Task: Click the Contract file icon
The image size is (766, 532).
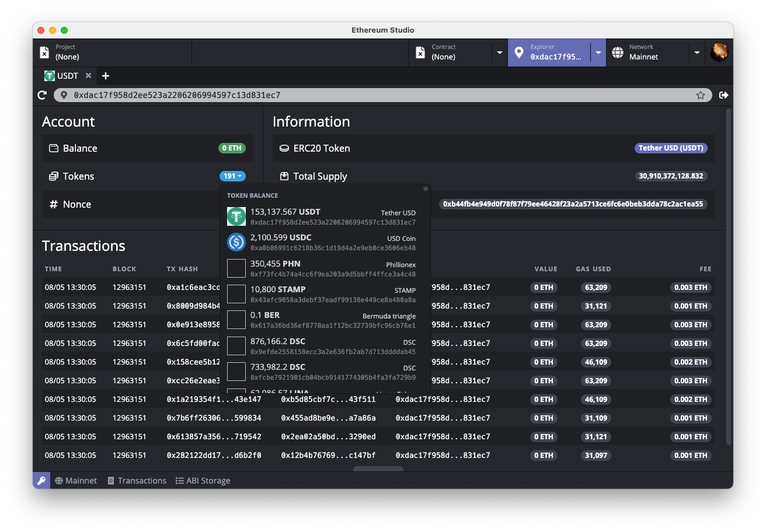Action: pos(420,52)
